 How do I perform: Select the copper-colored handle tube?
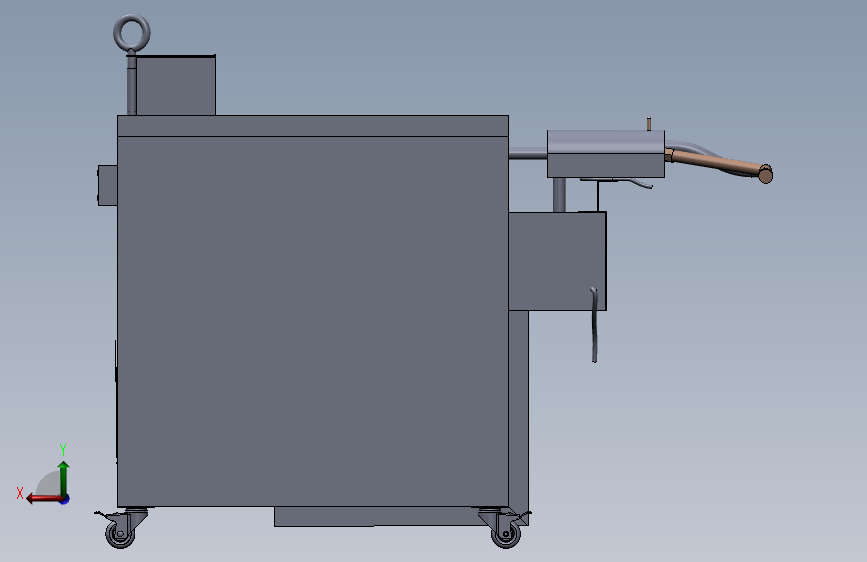tap(719, 164)
